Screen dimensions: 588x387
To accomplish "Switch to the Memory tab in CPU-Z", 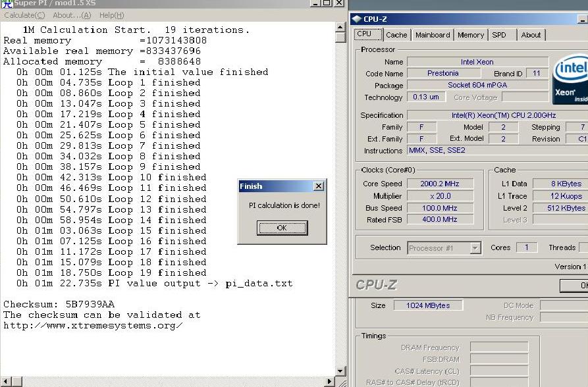I will click(x=471, y=35).
